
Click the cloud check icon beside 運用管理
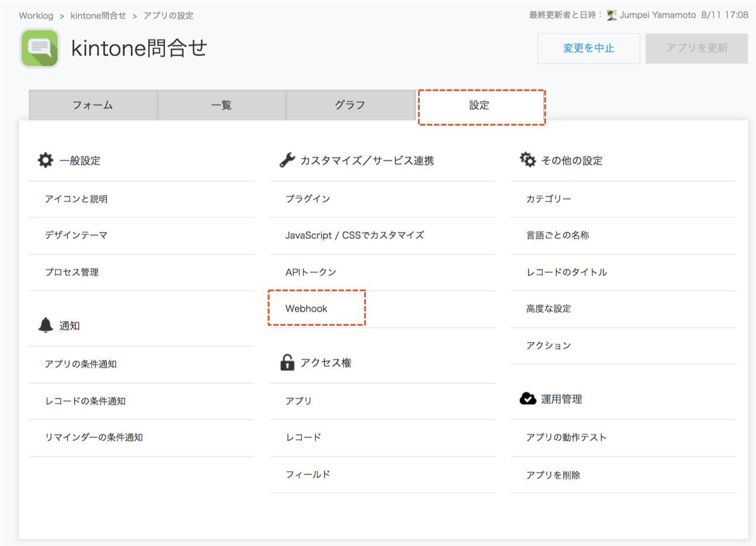click(x=527, y=399)
